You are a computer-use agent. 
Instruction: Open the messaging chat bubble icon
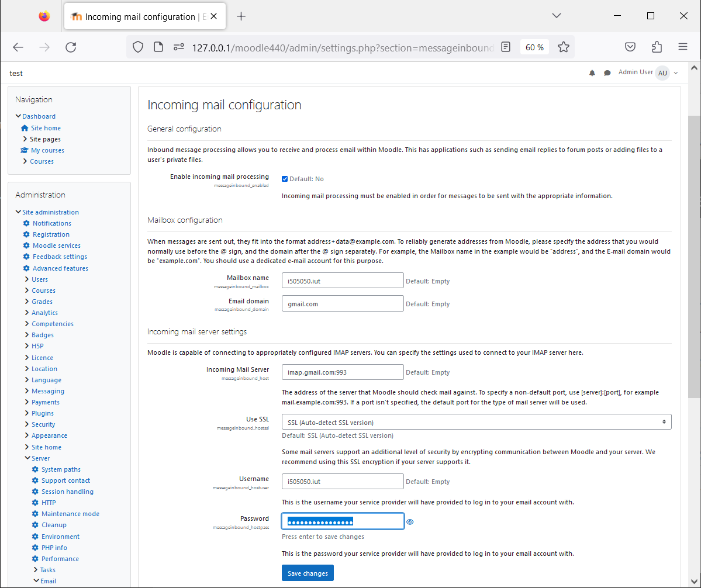607,73
